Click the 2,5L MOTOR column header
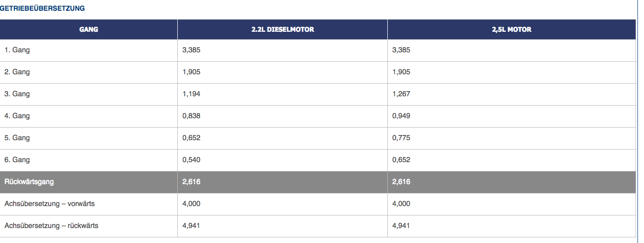 tap(511, 29)
